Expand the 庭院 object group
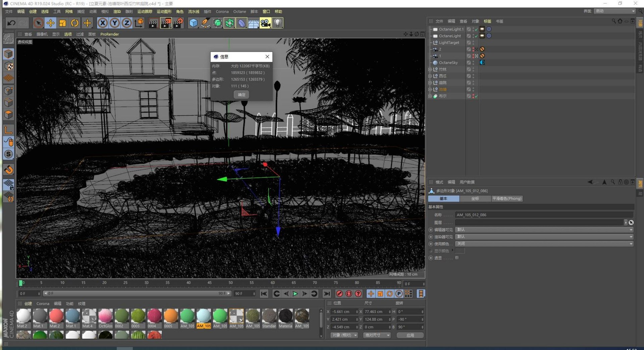The image size is (644, 350). (x=430, y=83)
